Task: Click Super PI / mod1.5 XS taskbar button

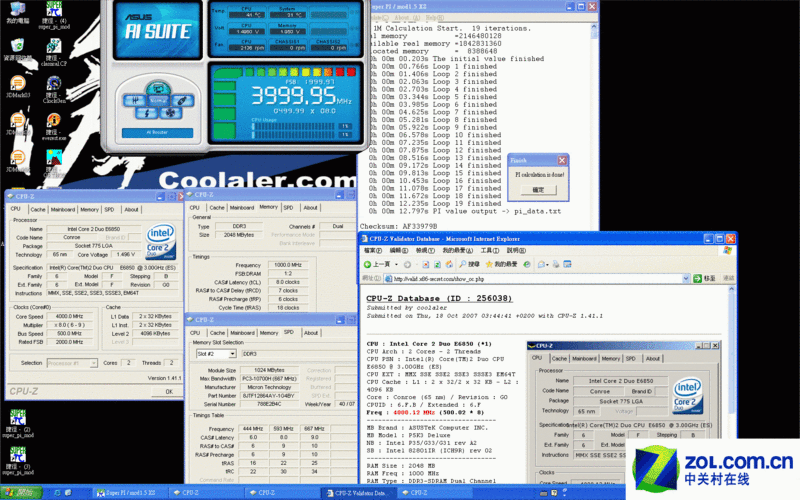Action: tap(128, 493)
